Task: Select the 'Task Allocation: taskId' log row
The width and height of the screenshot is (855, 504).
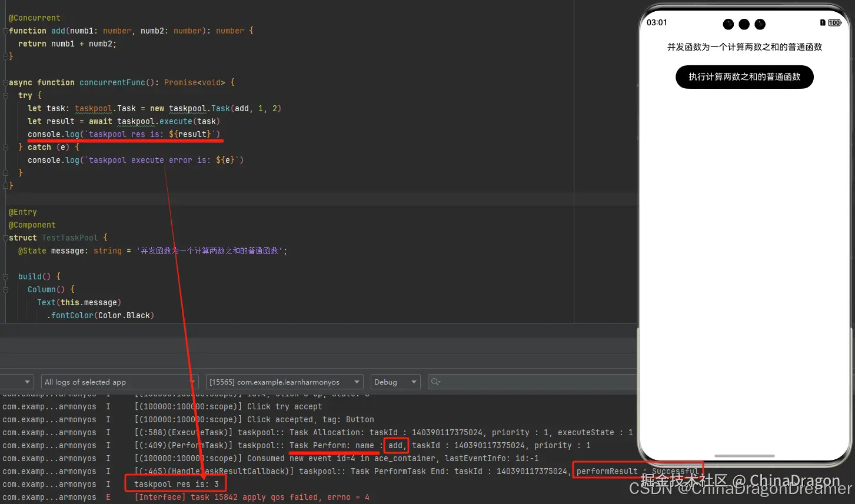Action: coord(318,432)
